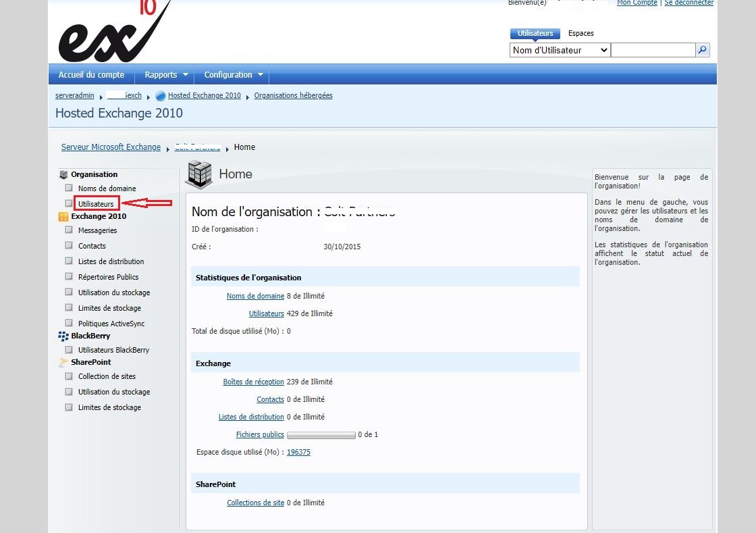Open Messageries in sidebar
This screenshot has height=533, width=756.
coord(97,230)
